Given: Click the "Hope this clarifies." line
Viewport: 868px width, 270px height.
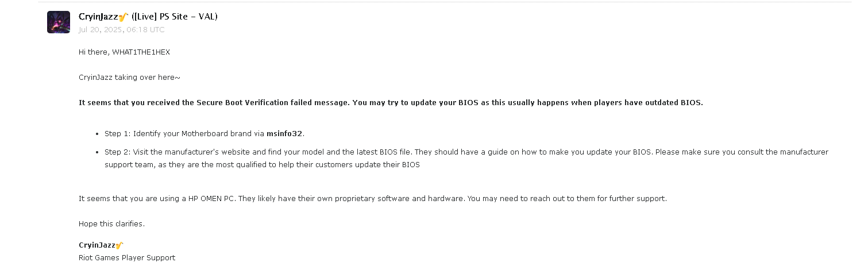Looking at the screenshot, I should tap(111, 224).
